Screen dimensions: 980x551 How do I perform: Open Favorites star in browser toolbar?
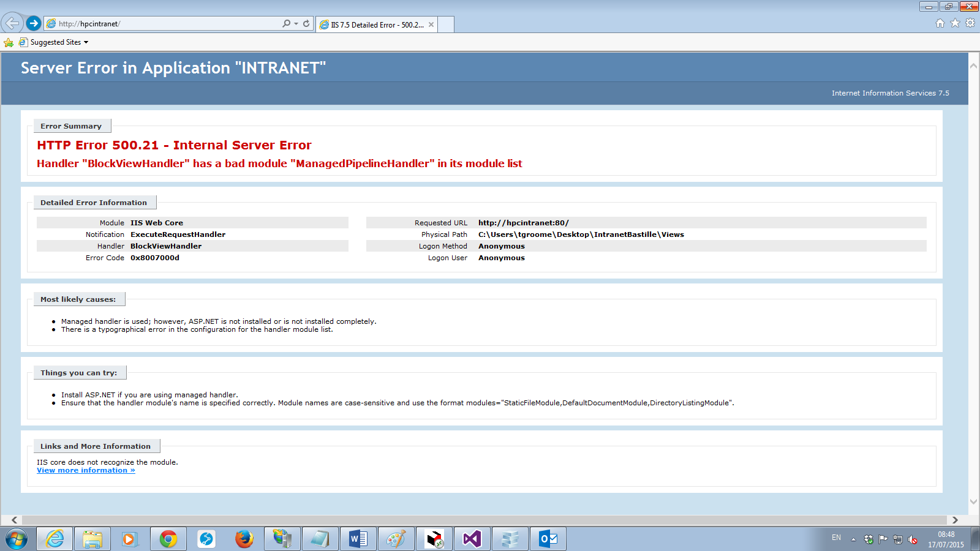[955, 23]
